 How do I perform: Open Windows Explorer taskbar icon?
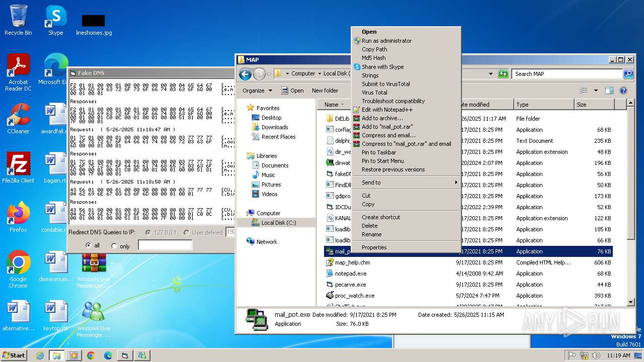click(56, 355)
